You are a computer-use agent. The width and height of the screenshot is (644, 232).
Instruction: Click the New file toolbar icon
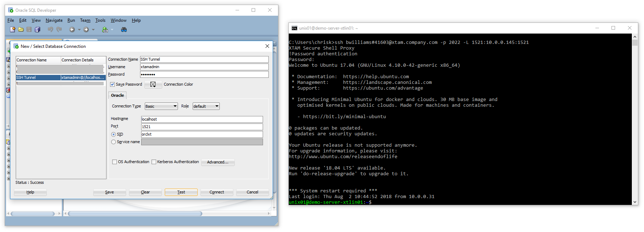click(x=13, y=30)
